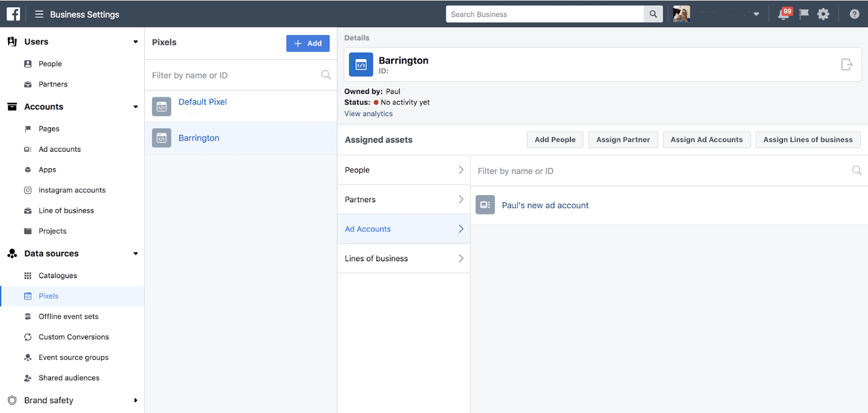Open View analytics link

pos(368,114)
